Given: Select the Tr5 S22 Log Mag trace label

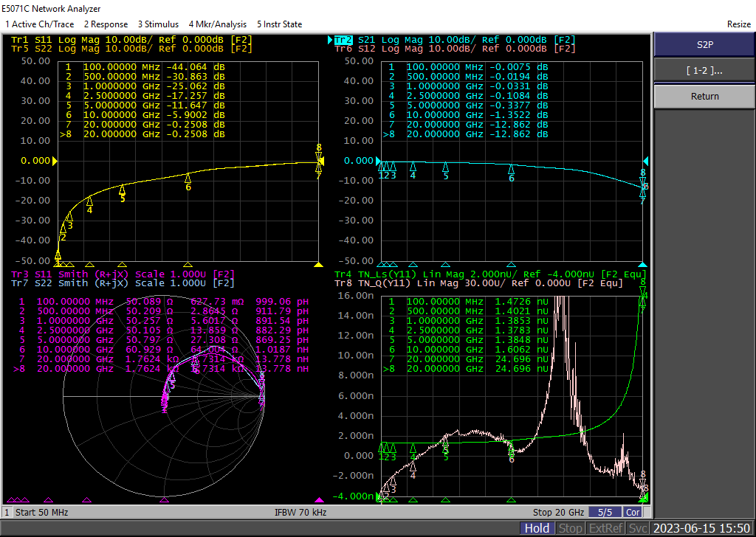Looking at the screenshot, I should (x=131, y=49).
